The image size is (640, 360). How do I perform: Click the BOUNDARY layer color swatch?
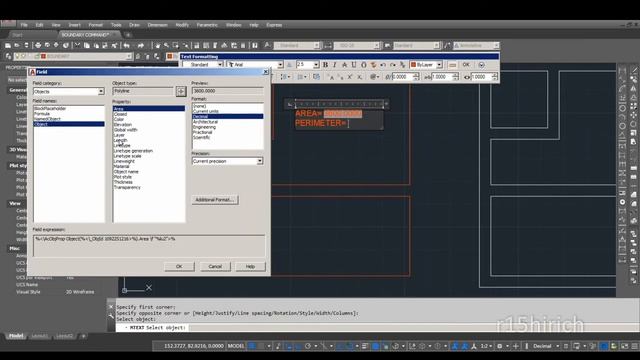point(43,56)
